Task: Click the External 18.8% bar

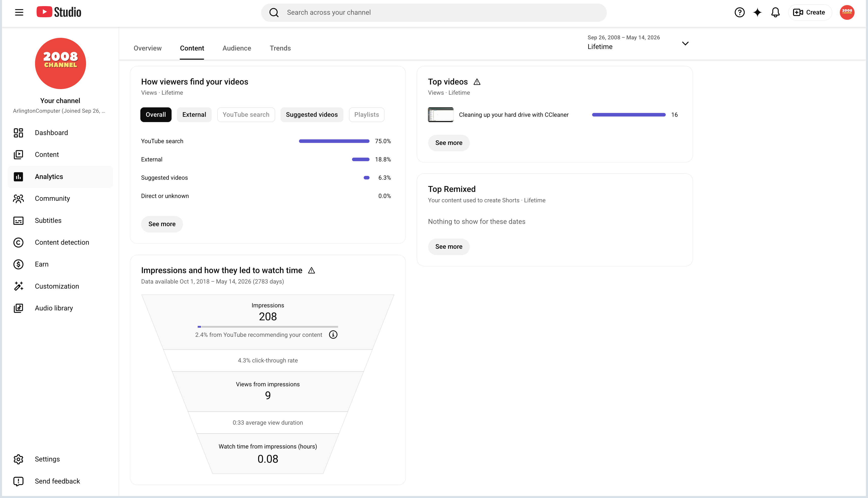Action: [x=361, y=159]
